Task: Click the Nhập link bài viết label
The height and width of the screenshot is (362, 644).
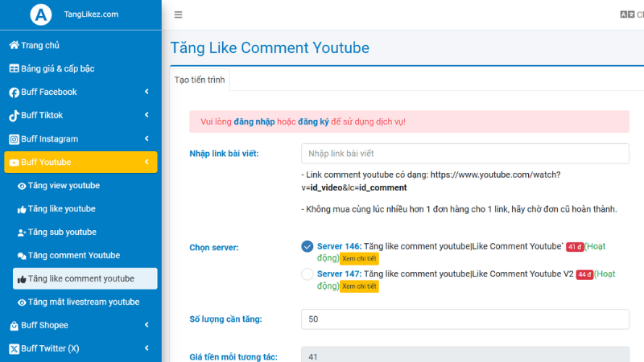Action: point(224,154)
